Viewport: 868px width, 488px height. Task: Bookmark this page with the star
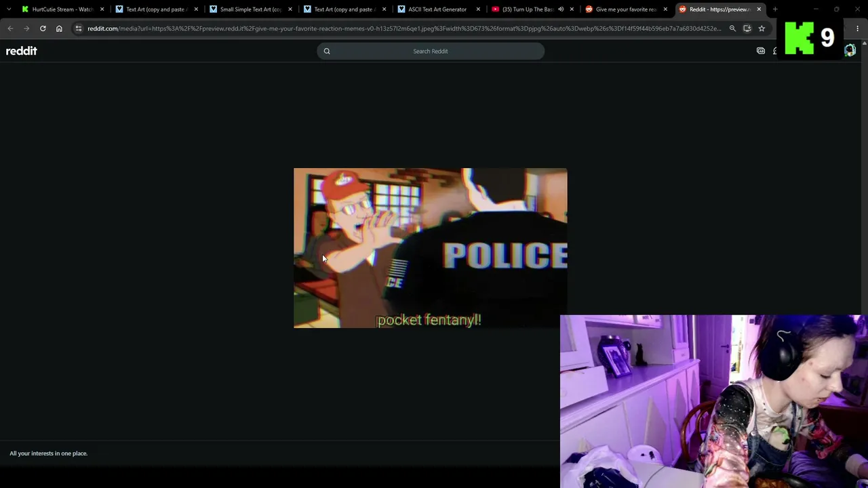762,28
